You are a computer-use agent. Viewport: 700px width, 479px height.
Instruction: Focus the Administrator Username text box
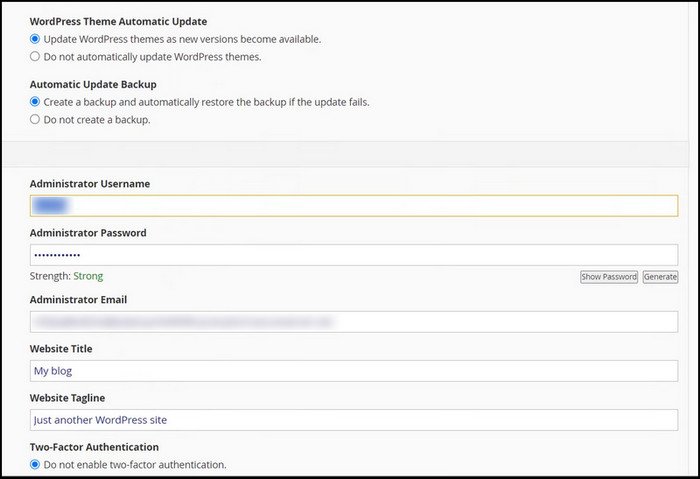(354, 206)
